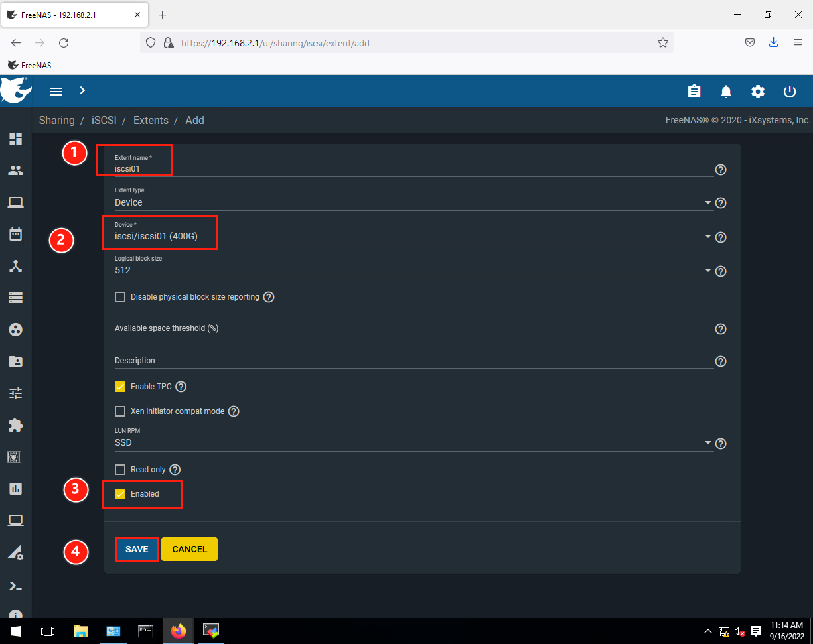813x644 pixels.
Task: Click the Extent name input field
Action: (x=414, y=169)
